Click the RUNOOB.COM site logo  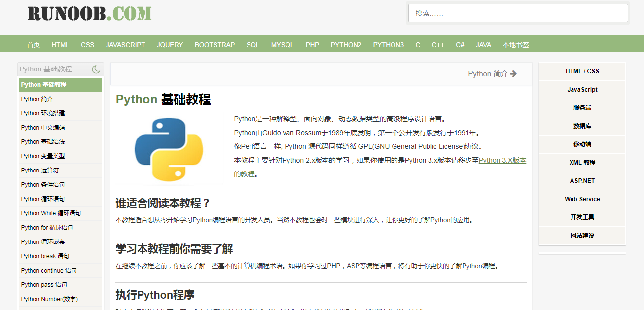pos(90,13)
